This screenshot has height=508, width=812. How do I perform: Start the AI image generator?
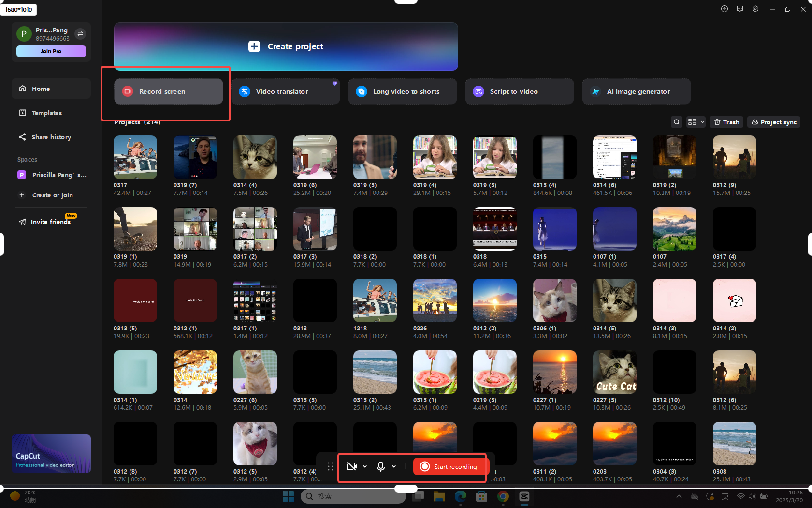pyautogui.click(x=636, y=91)
